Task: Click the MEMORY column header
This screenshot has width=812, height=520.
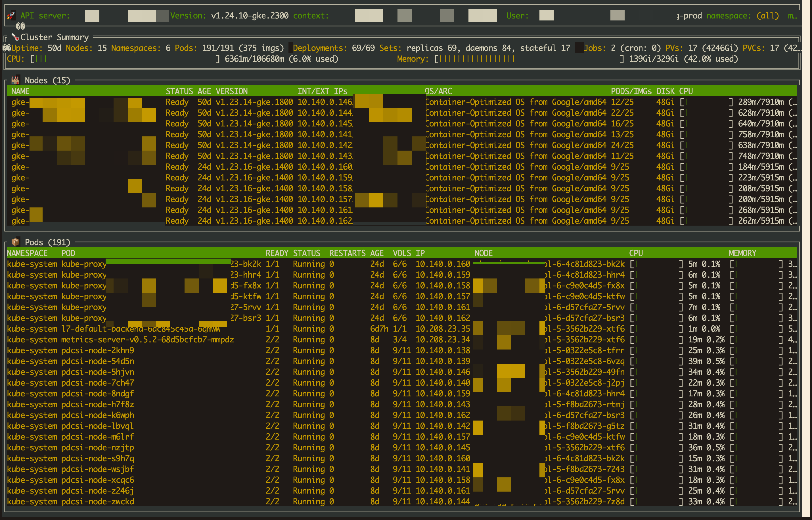Action: pyautogui.click(x=742, y=253)
